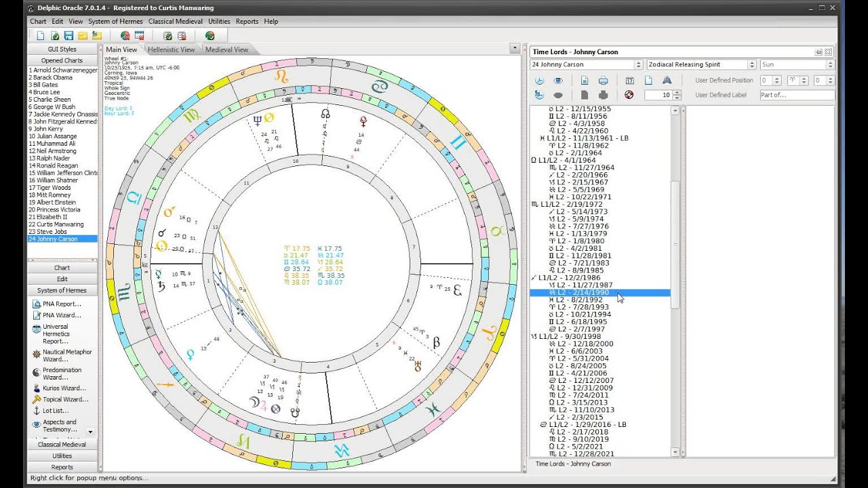Expand the Edit sidebar section

coord(62,279)
